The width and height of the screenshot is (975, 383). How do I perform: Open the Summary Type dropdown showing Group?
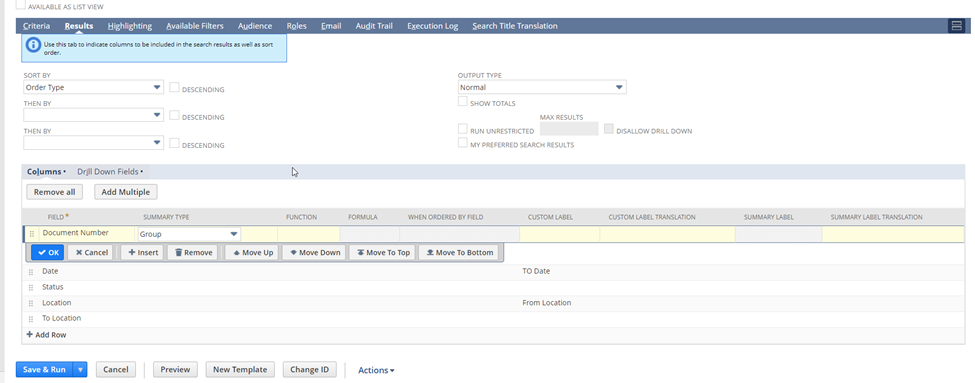coord(189,234)
